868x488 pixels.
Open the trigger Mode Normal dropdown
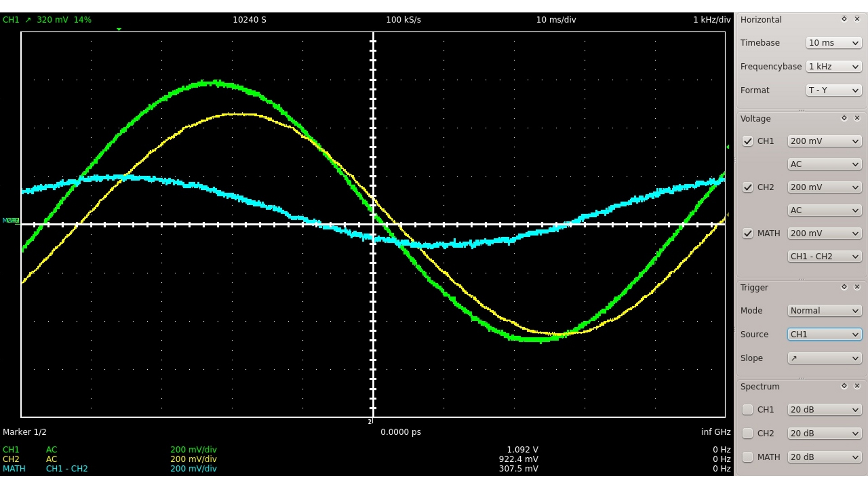(x=824, y=311)
